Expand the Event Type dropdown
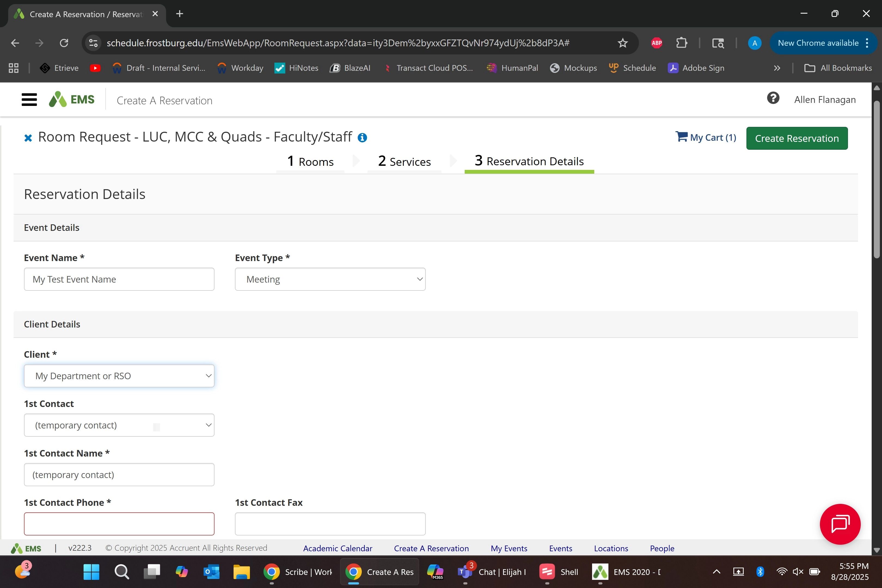 point(330,279)
